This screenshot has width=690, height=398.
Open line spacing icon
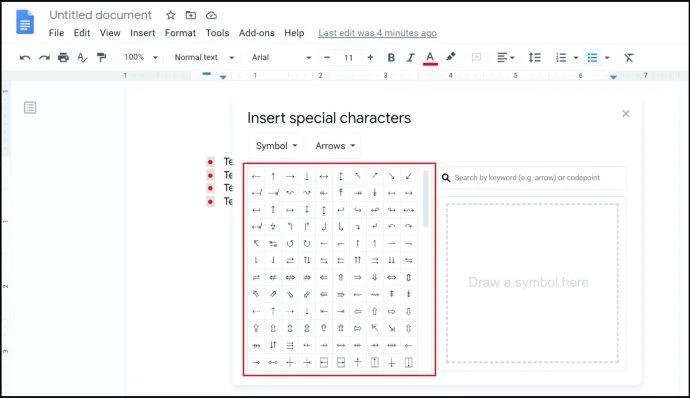click(535, 58)
